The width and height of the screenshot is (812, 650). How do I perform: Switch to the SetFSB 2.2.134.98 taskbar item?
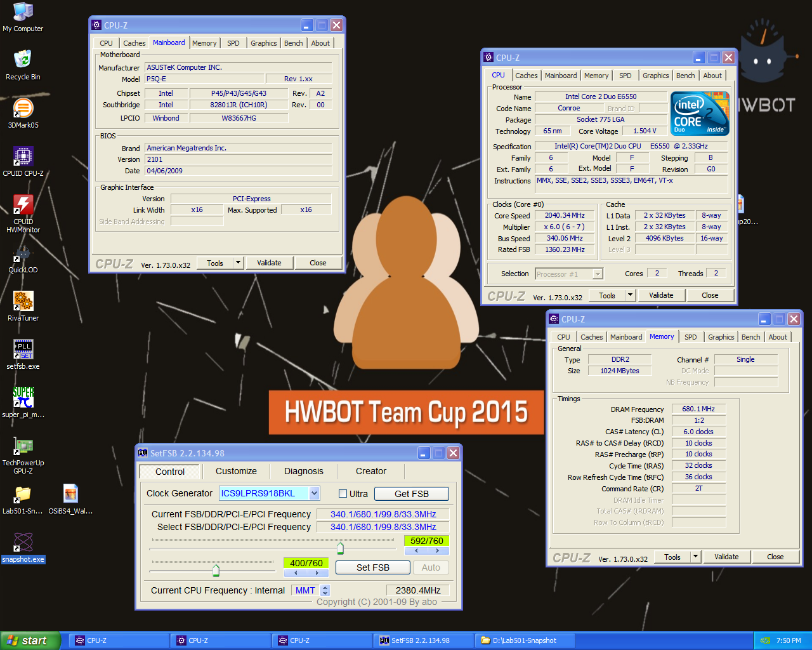[423, 640]
